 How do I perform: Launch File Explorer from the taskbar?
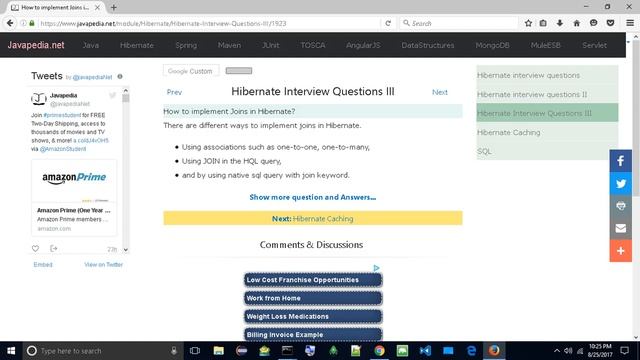point(218,351)
